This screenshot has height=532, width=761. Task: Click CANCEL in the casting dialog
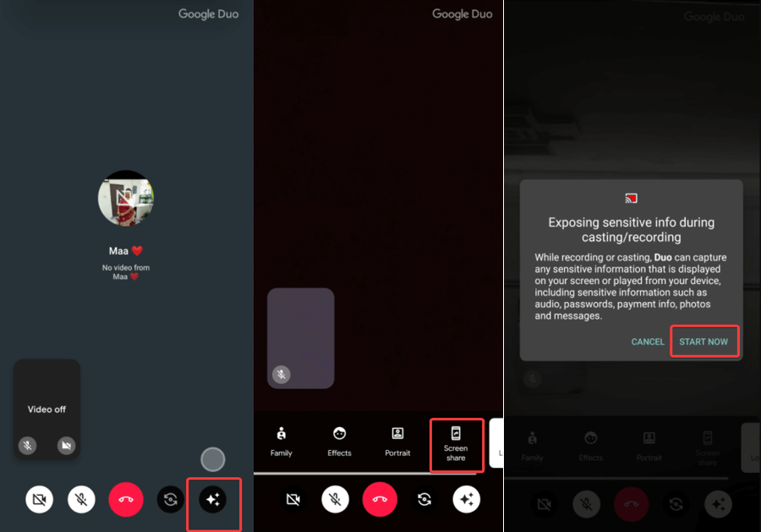click(x=648, y=342)
